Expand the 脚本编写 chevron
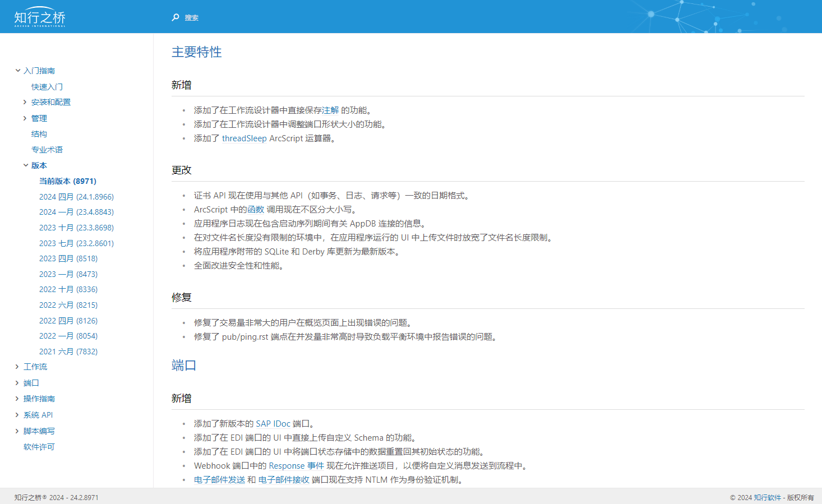Image resolution: width=822 pixels, height=504 pixels. coord(17,431)
